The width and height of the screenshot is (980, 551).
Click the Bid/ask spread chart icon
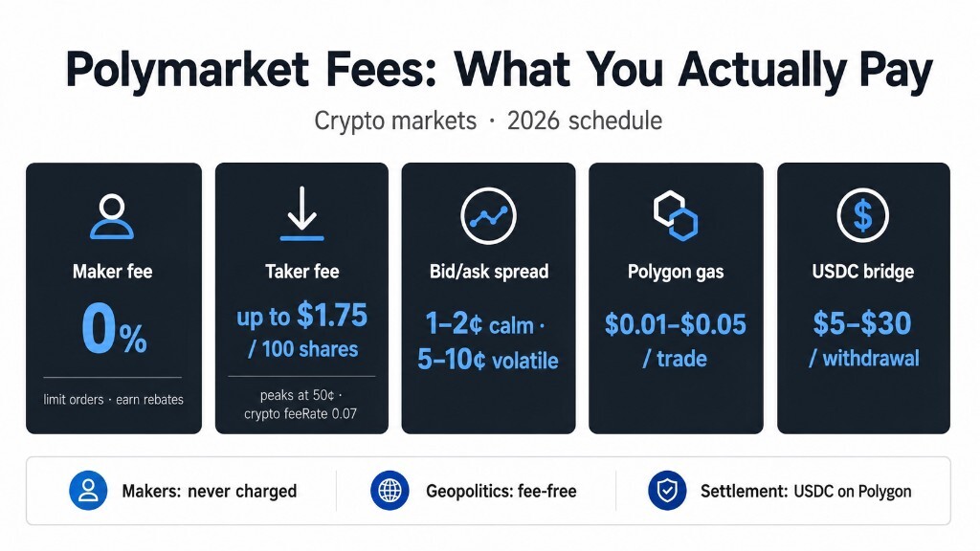pyautogui.click(x=488, y=215)
